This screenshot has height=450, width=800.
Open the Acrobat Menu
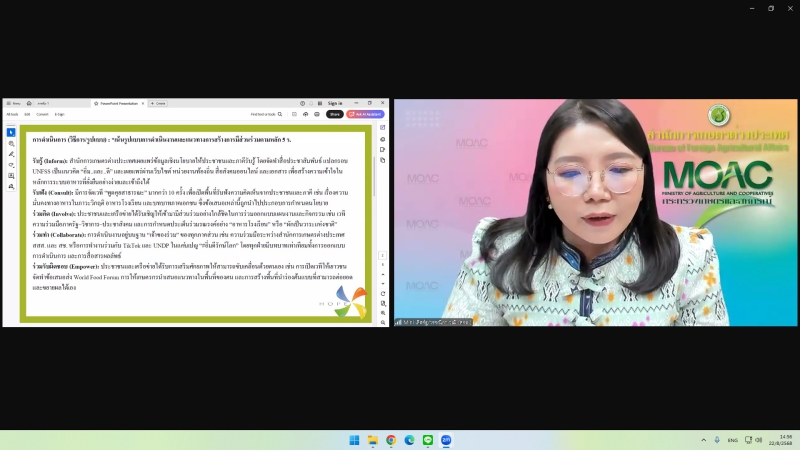coord(14,103)
